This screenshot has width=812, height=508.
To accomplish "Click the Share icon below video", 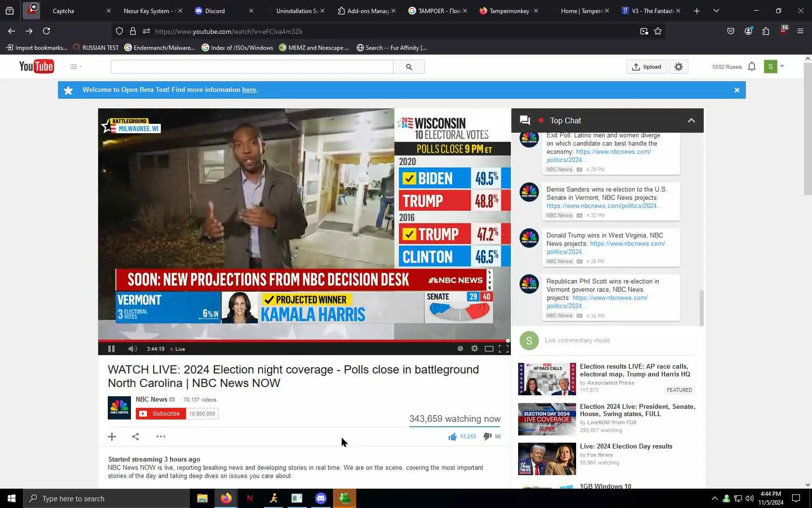I will coord(135,437).
